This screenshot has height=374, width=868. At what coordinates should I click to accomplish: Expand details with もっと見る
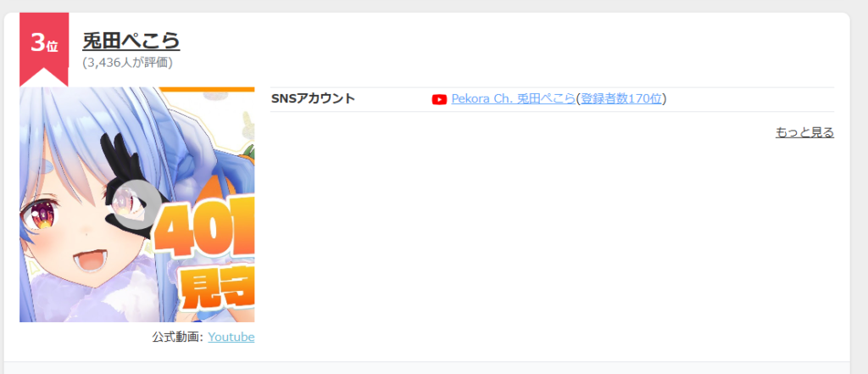[804, 133]
